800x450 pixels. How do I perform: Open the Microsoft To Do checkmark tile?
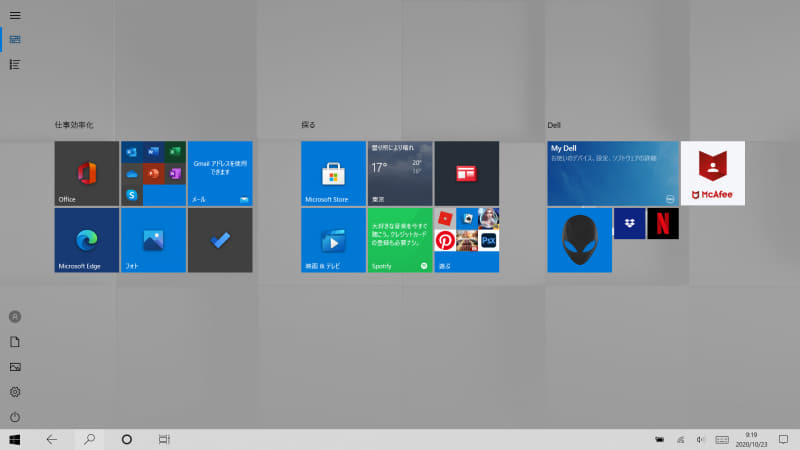click(220, 240)
